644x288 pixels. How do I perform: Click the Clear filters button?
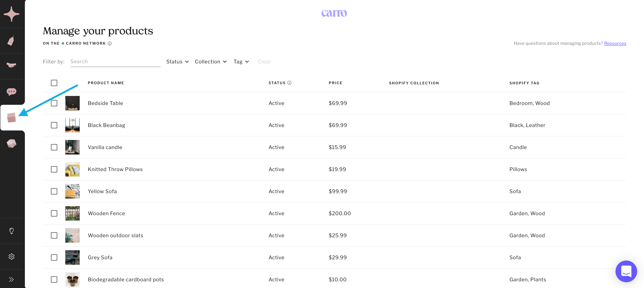pyautogui.click(x=264, y=62)
